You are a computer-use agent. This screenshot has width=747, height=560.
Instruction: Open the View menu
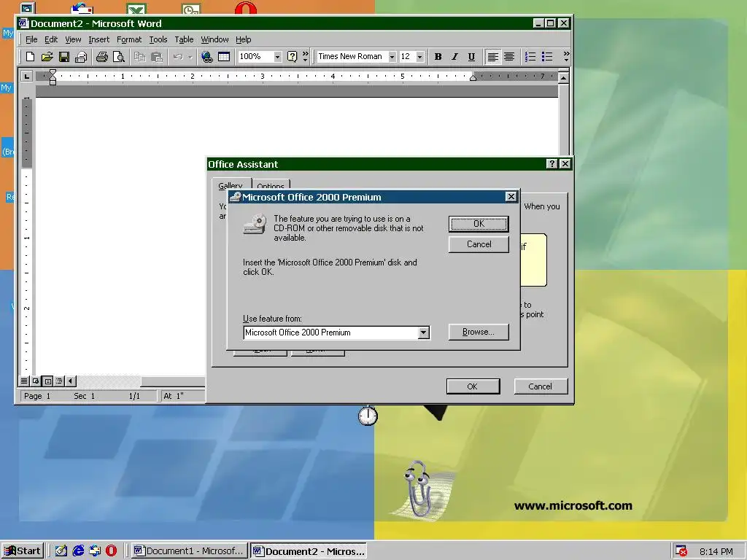[73, 39]
